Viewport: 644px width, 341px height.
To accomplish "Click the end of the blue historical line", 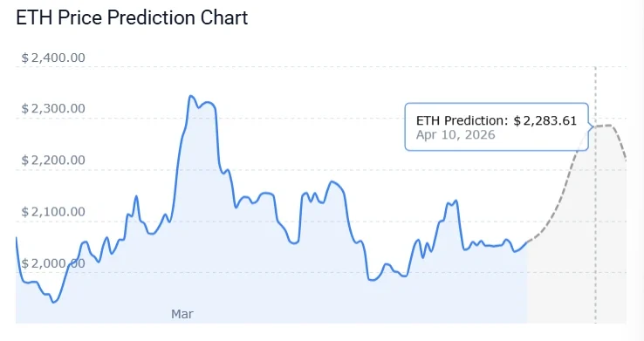I will tap(526, 242).
